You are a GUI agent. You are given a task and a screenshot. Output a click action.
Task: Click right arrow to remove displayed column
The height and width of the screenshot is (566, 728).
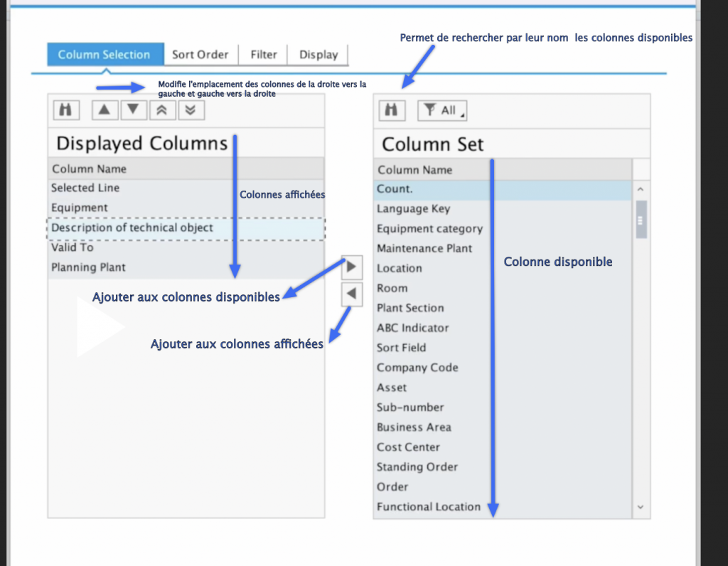pyautogui.click(x=352, y=267)
